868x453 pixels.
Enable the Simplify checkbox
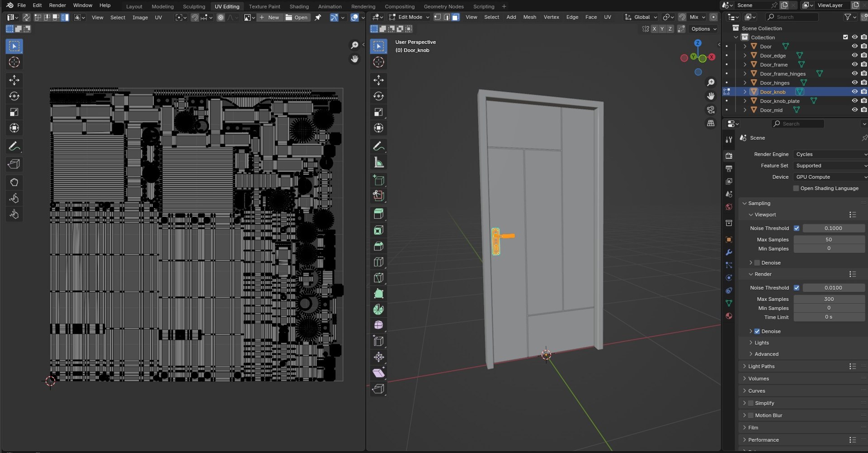click(x=751, y=403)
